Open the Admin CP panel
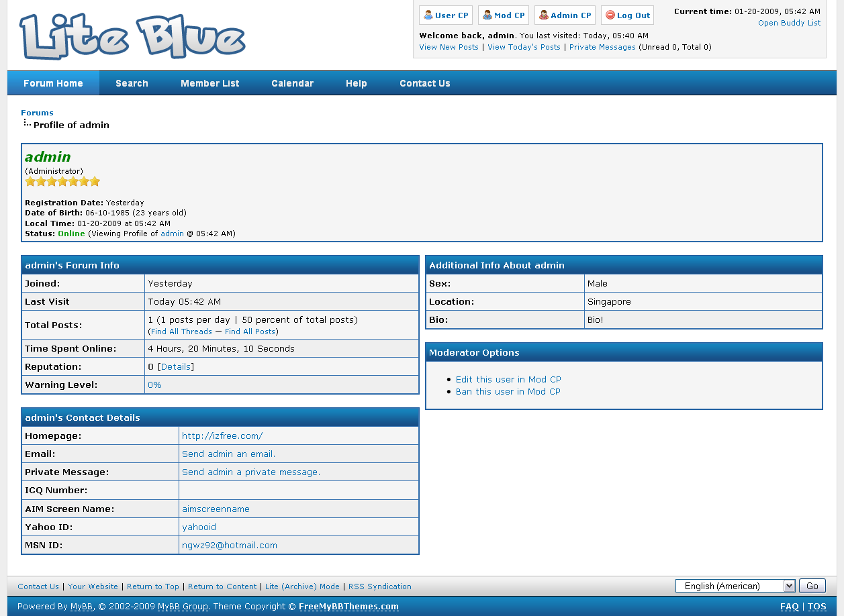The height and width of the screenshot is (616, 844). [565, 15]
